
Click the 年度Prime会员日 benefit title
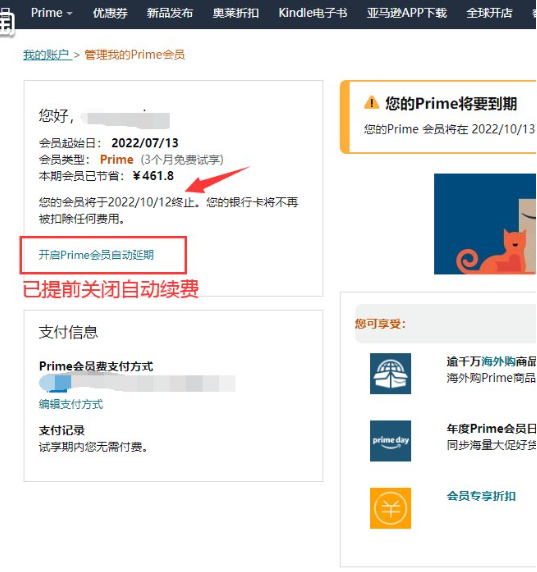491,429
